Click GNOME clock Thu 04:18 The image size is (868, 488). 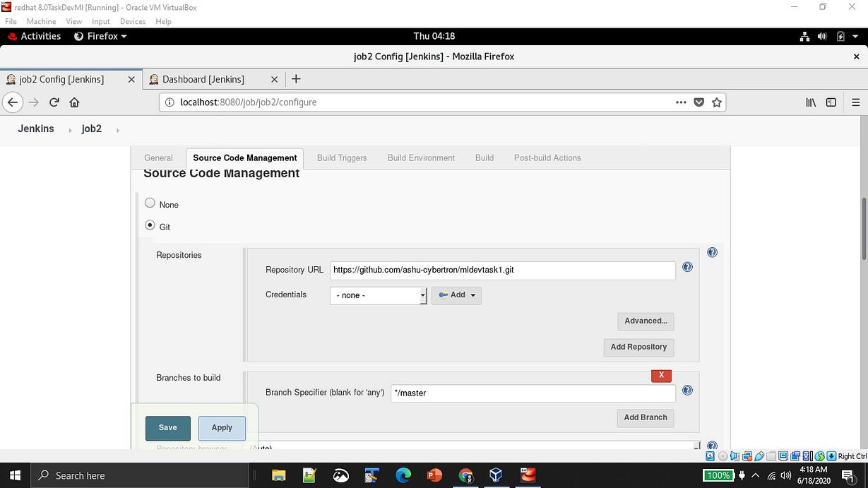click(x=434, y=36)
